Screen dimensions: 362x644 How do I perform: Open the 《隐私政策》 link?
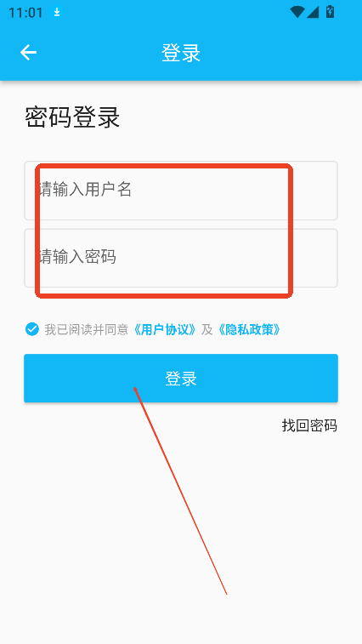(249, 329)
